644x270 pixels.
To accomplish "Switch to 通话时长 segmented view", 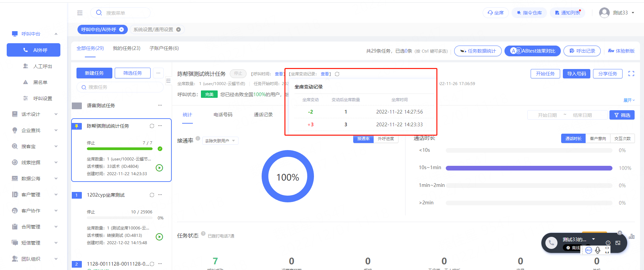I will [573, 138].
